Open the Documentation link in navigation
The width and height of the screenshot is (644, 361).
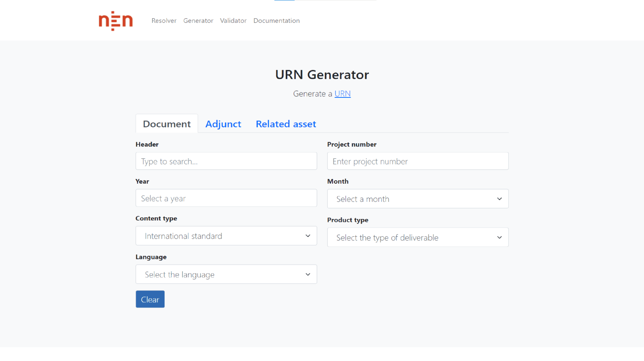click(x=276, y=21)
